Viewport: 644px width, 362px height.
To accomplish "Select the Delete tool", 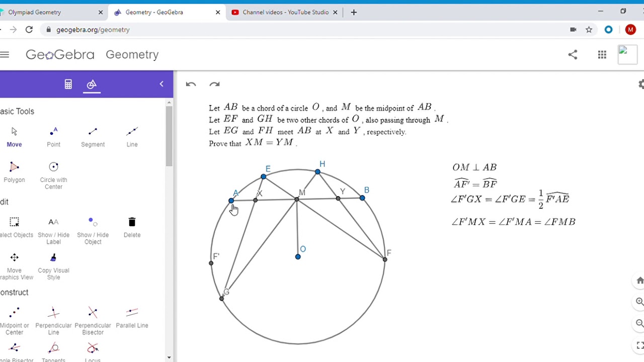I will click(132, 227).
